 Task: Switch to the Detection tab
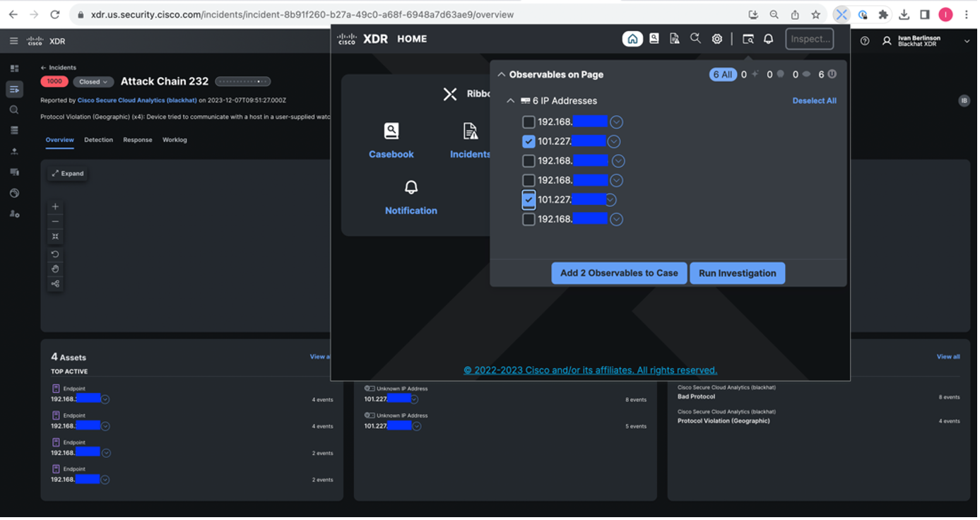[99, 140]
